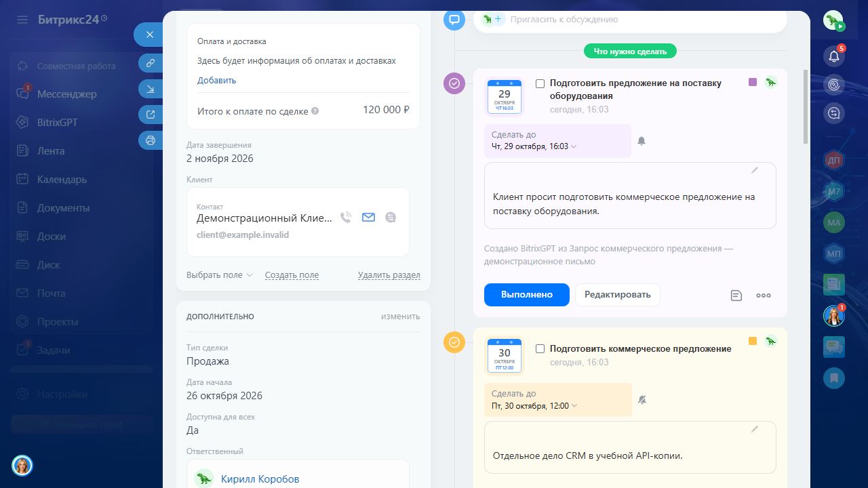Open Мессенджер in the left menu
This screenshot has width=868, height=488.
click(x=66, y=94)
